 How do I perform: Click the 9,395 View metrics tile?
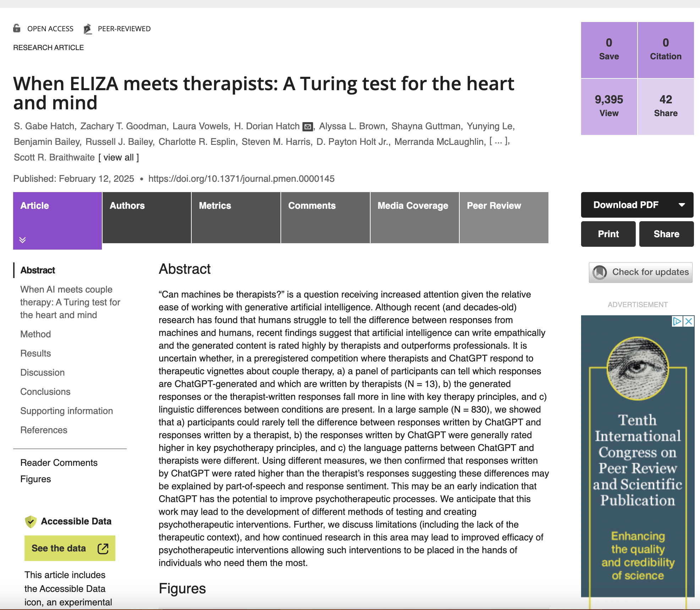[609, 106]
